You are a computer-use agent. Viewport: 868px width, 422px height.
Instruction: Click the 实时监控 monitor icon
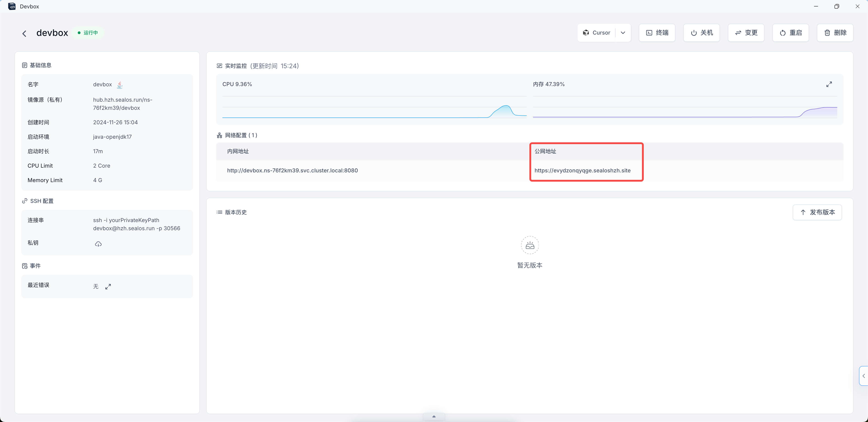[x=219, y=66]
